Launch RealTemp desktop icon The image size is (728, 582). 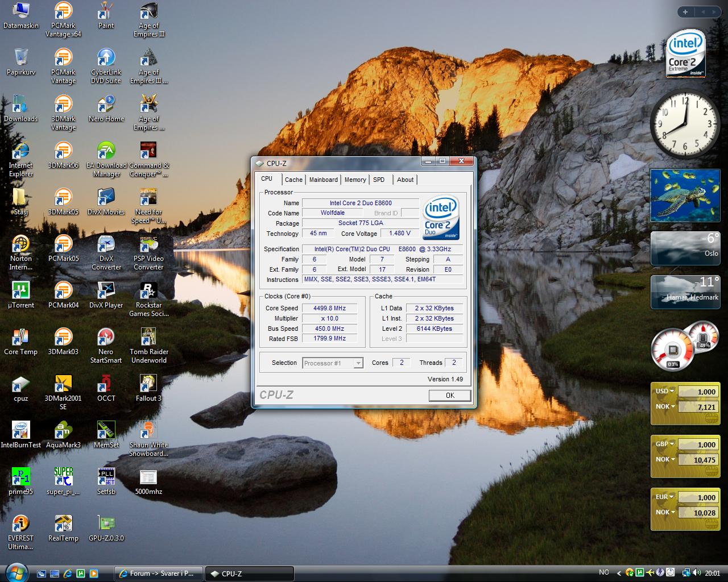coord(63,529)
